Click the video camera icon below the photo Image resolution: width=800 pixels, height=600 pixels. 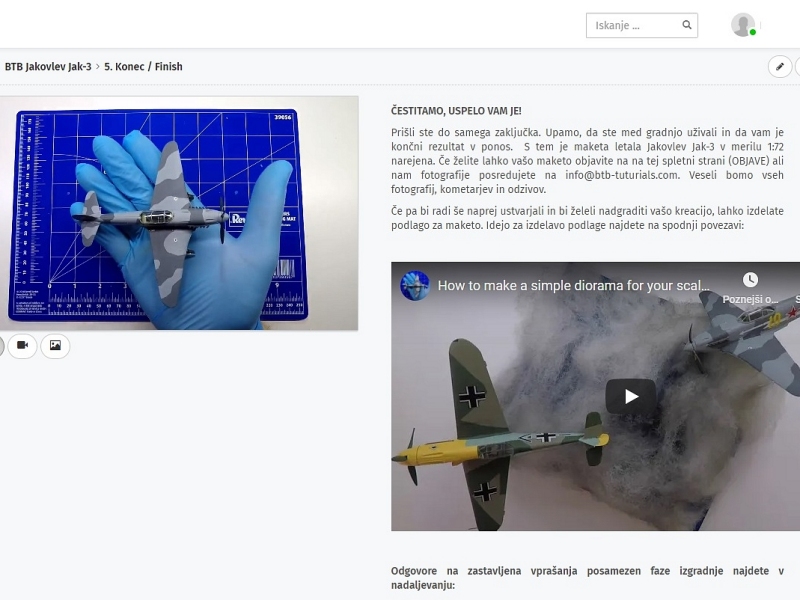(x=22, y=346)
